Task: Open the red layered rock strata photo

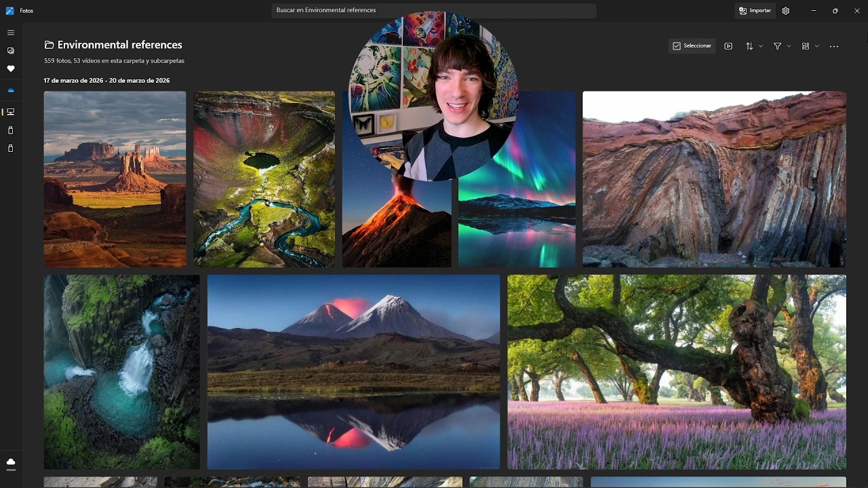Action: [714, 179]
